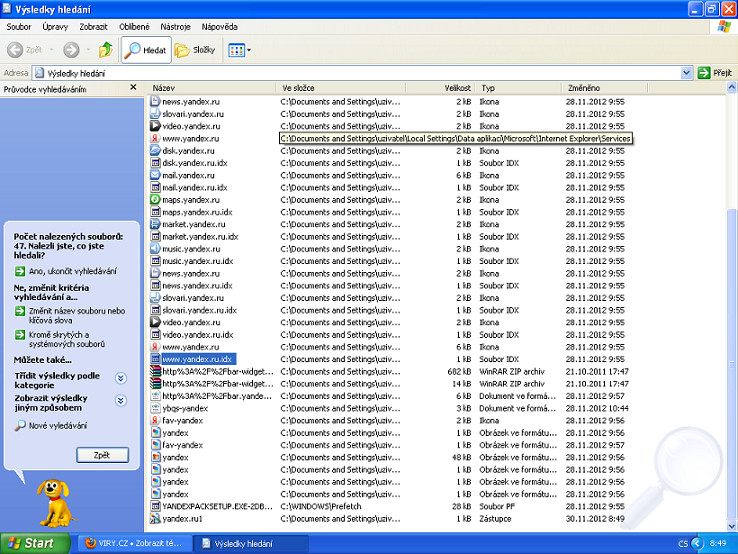Expand 'Zobrazit výsledky jiným způsobem' section
The height and width of the screenshot is (554, 738).
coord(121,401)
